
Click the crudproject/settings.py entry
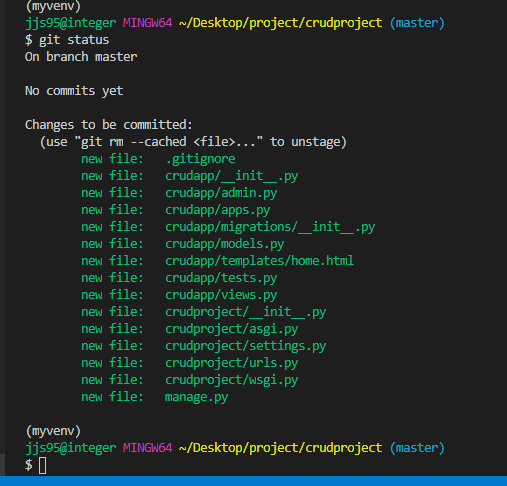(246, 346)
